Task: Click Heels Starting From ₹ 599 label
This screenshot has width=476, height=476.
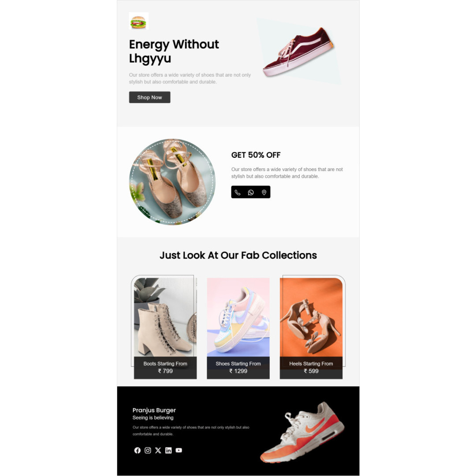Action: (311, 368)
